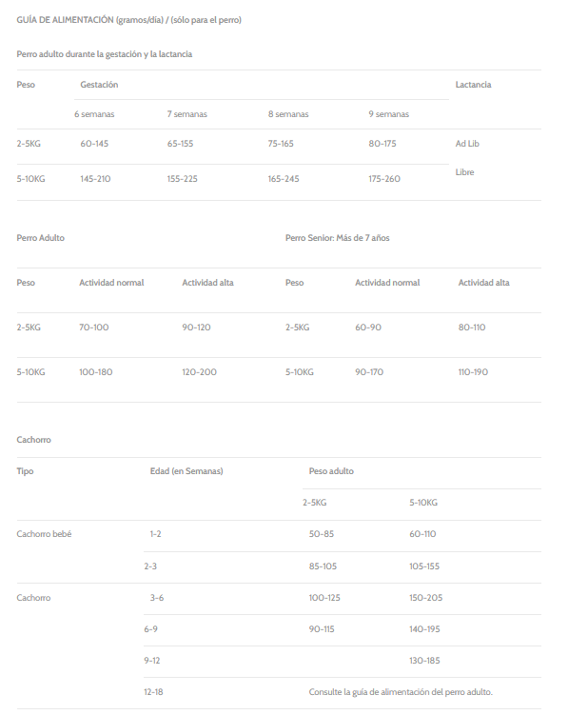Click the Peso adulto column header
Screen dimensions: 588x715
(331, 471)
